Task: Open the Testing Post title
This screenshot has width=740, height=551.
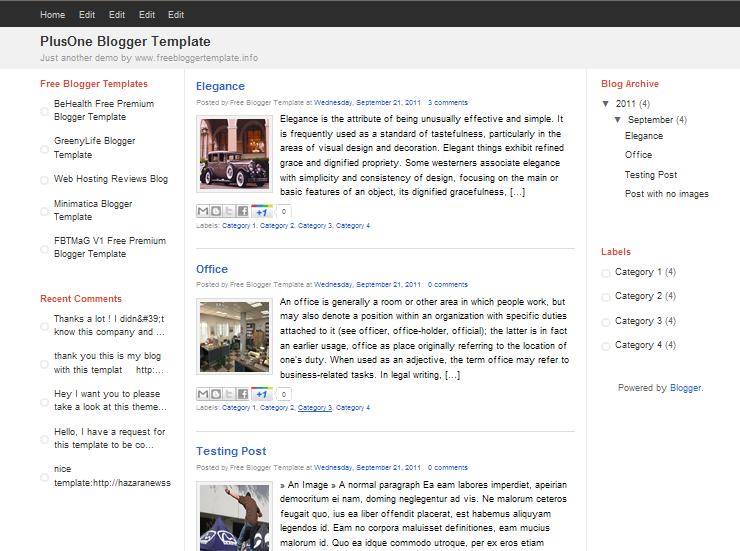Action: 231,451
